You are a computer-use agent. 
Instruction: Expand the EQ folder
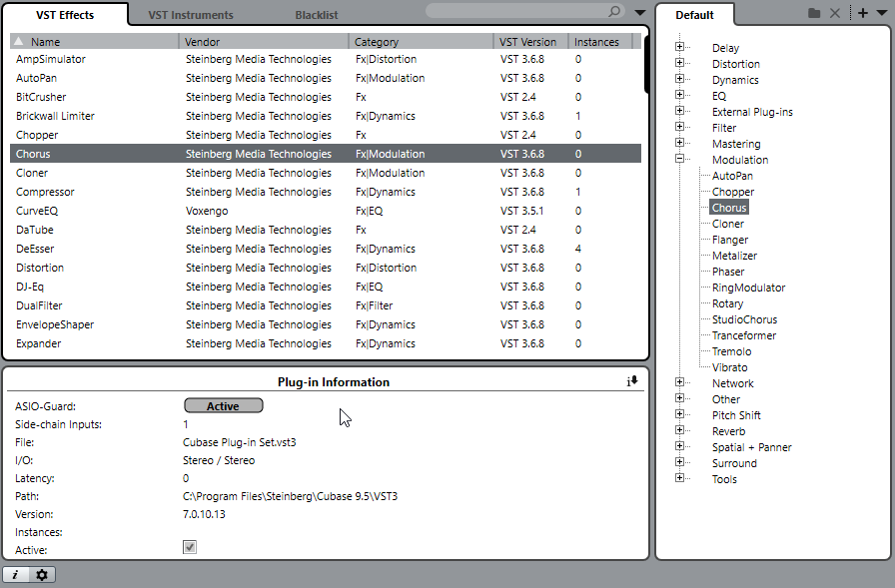coord(679,95)
